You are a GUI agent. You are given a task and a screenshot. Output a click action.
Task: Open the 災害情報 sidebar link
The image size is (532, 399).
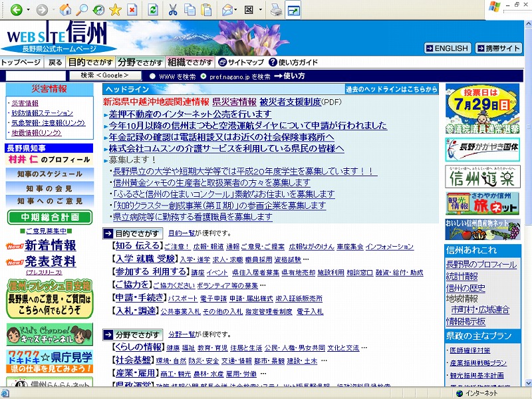(x=25, y=103)
